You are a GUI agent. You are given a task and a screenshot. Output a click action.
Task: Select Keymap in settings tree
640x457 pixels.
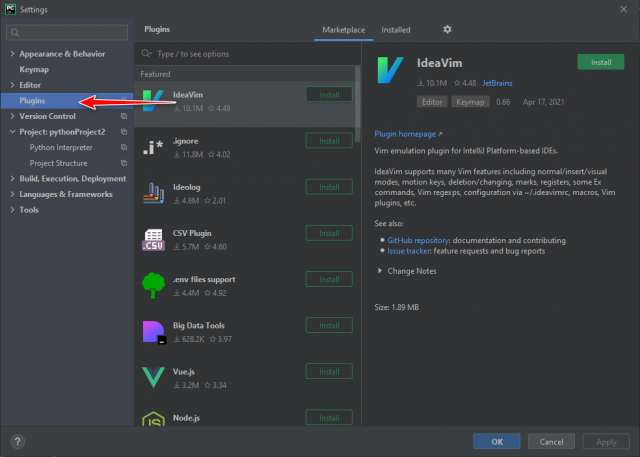click(34, 69)
